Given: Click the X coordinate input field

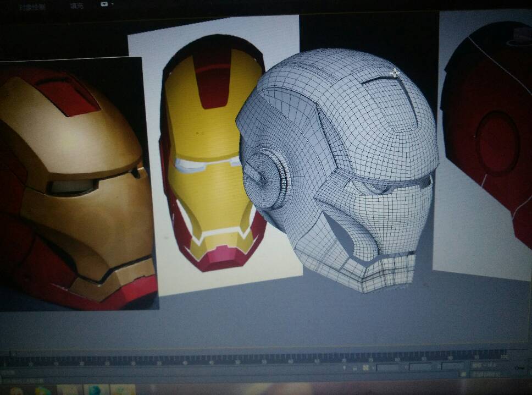Looking at the screenshot, I should click(387, 367).
